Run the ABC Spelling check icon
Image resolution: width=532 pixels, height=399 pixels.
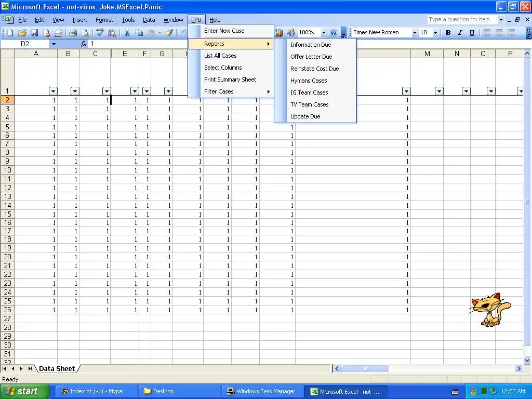[100, 32]
